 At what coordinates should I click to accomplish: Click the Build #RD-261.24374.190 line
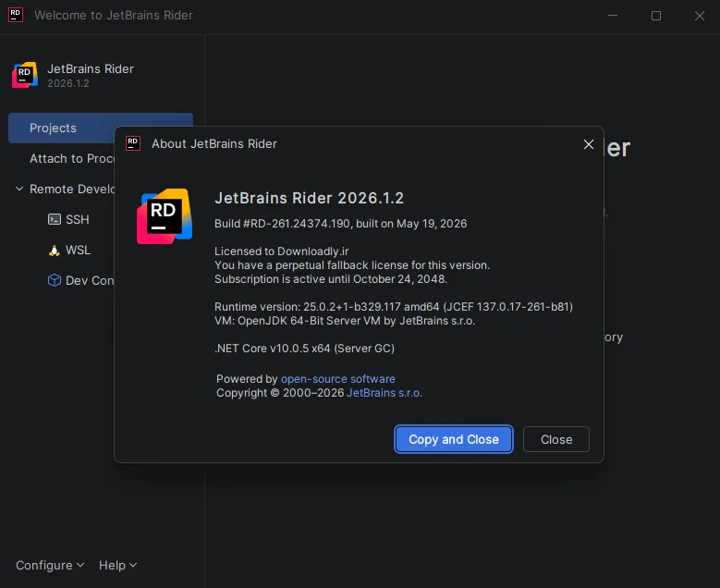341,224
